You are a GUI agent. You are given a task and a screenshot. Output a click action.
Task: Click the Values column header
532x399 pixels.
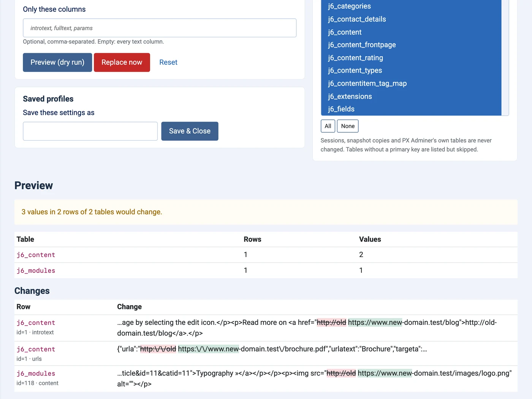coord(370,239)
